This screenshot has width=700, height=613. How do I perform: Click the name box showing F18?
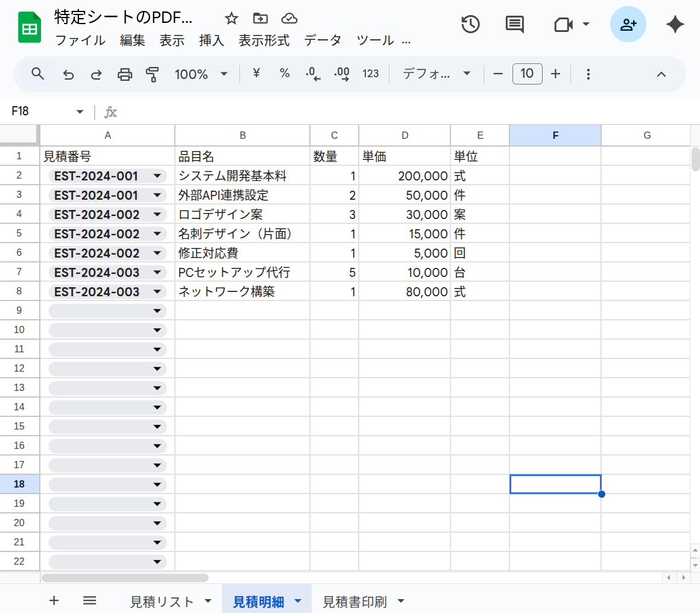coord(20,111)
